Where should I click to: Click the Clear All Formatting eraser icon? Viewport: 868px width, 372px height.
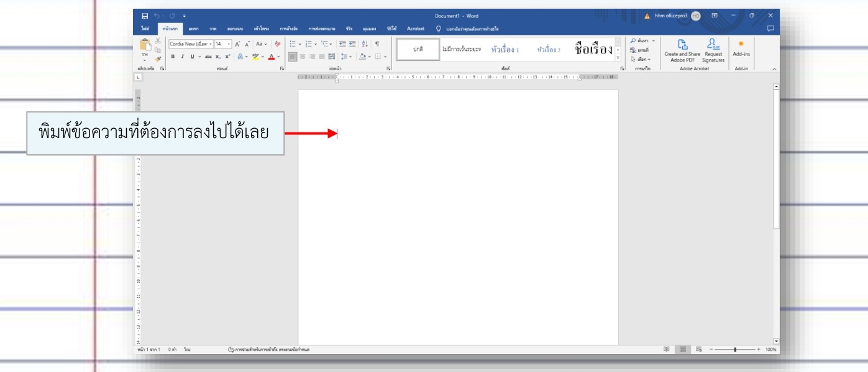pyautogui.click(x=277, y=44)
